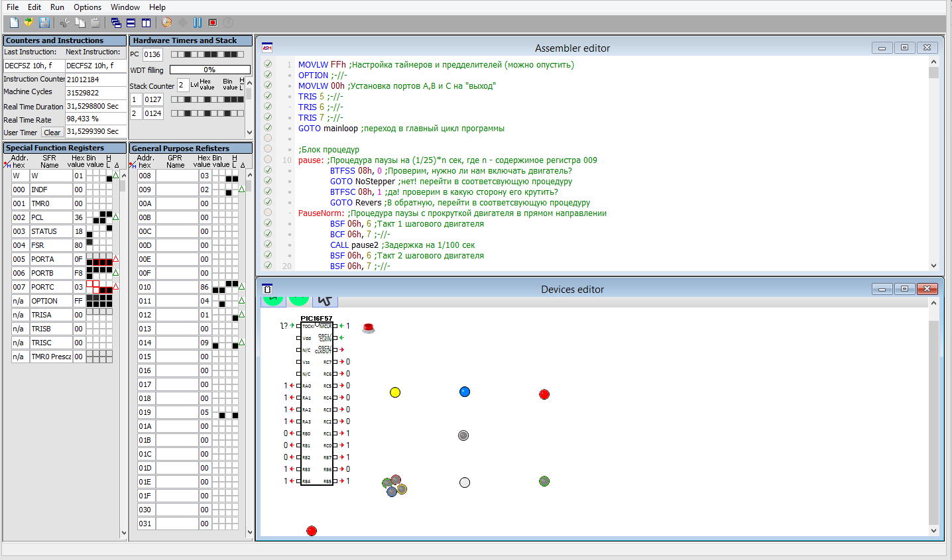Click the open file folder icon
Image resolution: width=952 pixels, height=560 pixels.
[x=29, y=23]
